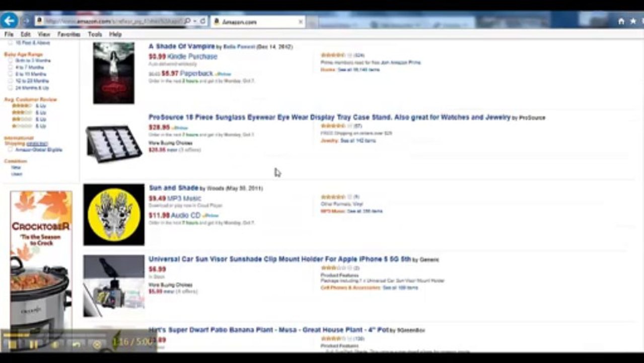Screen dimensions: 644x363
Task: Open the File menu
Action: (x=9, y=34)
